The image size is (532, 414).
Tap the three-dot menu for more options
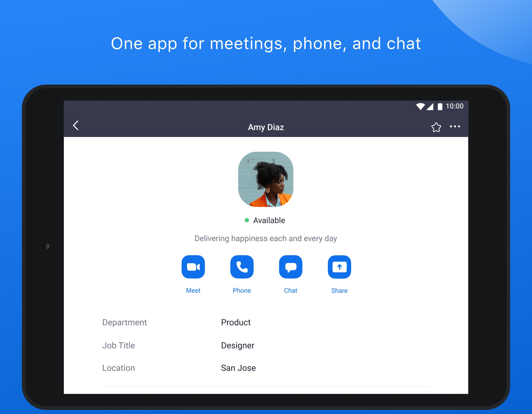click(x=455, y=126)
